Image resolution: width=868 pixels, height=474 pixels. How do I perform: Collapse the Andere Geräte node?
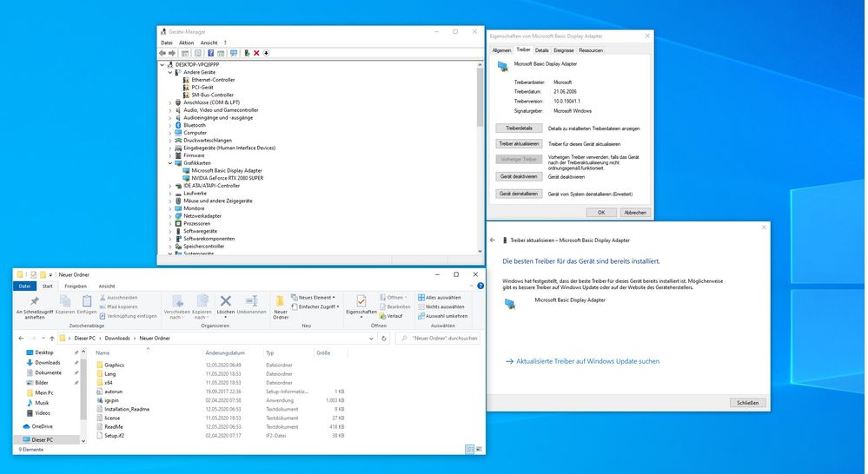coord(170,72)
